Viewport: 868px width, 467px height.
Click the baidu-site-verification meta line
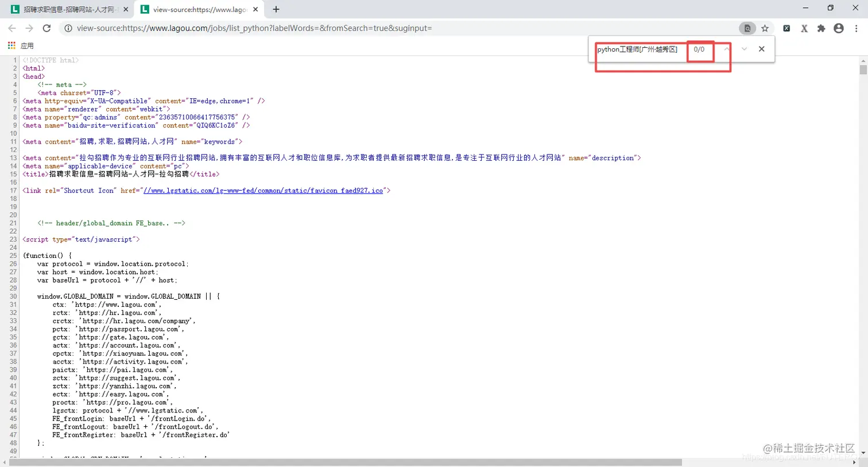[137, 125]
